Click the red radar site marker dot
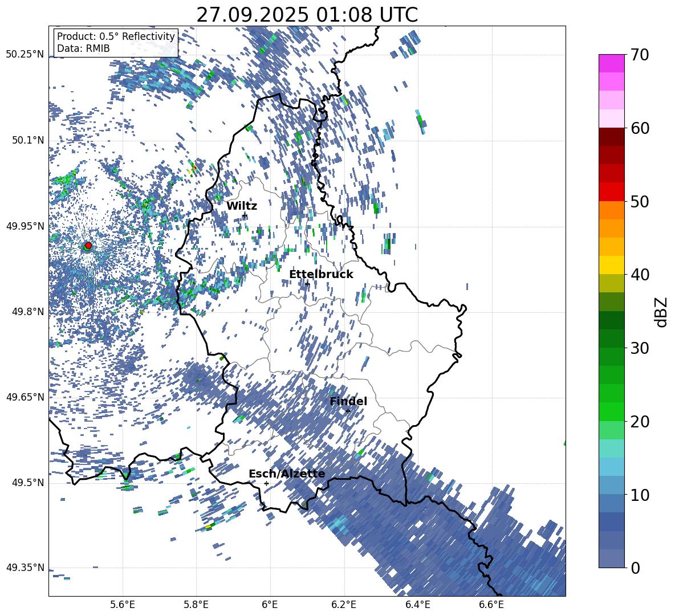The height and width of the screenshot is (616, 675). [x=88, y=246]
